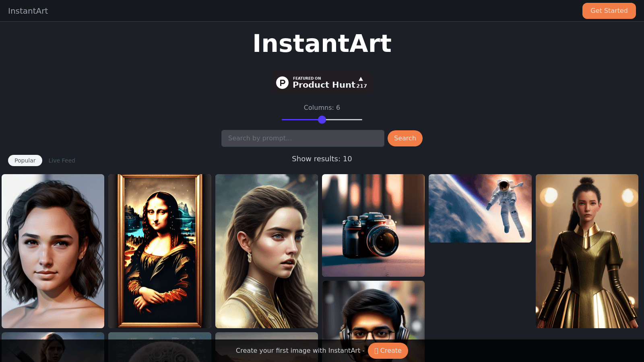Open the Featured on Product Hunt badge
The height and width of the screenshot is (362, 644).
point(322,83)
